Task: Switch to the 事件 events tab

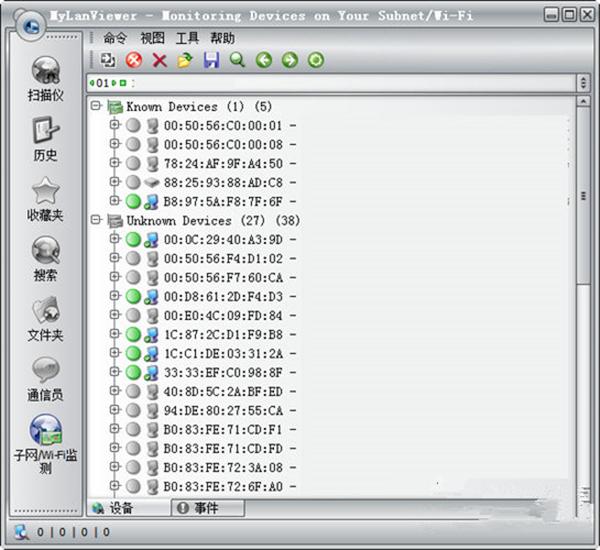Action: (208, 508)
